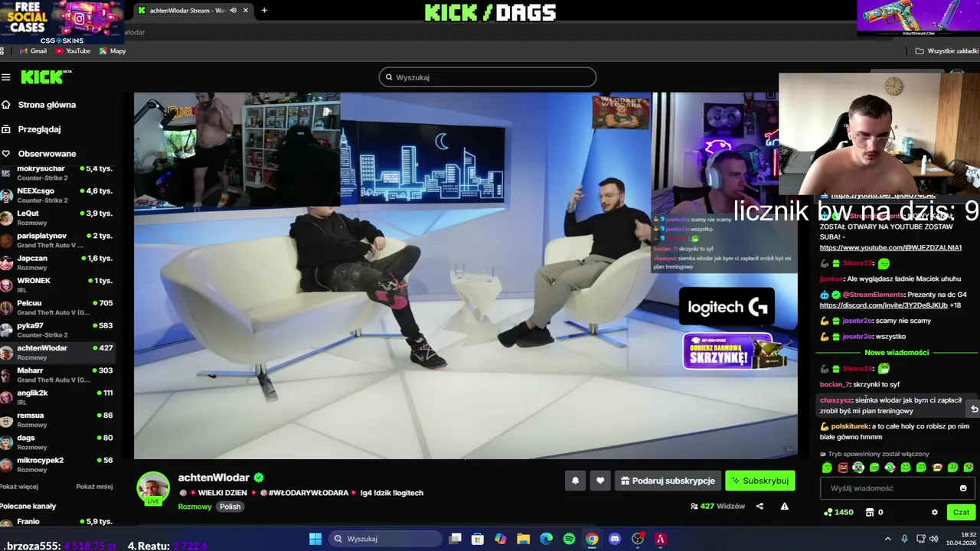Open Obserwowane section
This screenshot has height=551, width=980.
tap(47, 154)
